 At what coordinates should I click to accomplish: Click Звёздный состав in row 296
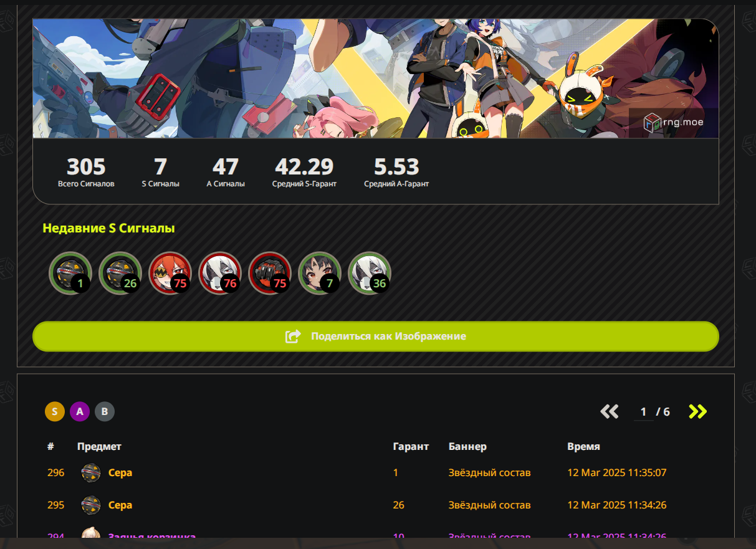[x=489, y=473]
